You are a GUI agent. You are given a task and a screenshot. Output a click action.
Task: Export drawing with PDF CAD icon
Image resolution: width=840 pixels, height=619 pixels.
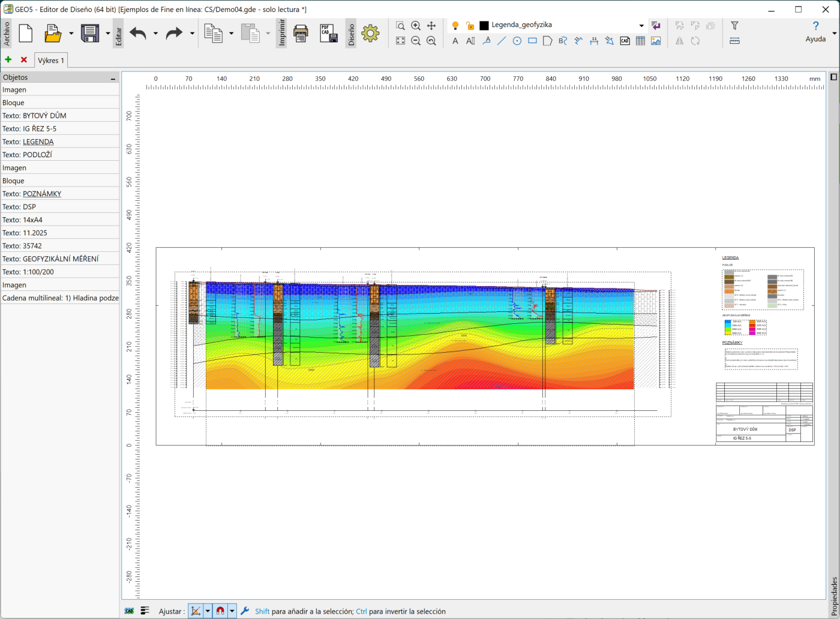[328, 33]
